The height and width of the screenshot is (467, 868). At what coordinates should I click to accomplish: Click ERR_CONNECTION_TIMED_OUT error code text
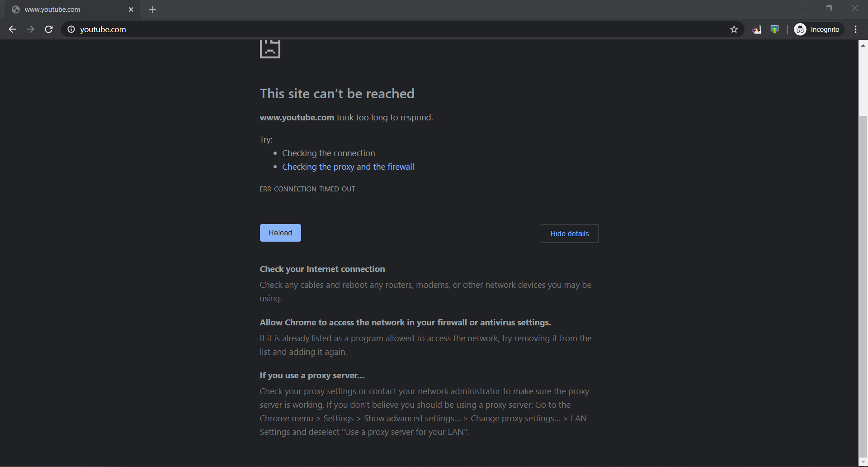[x=307, y=189]
